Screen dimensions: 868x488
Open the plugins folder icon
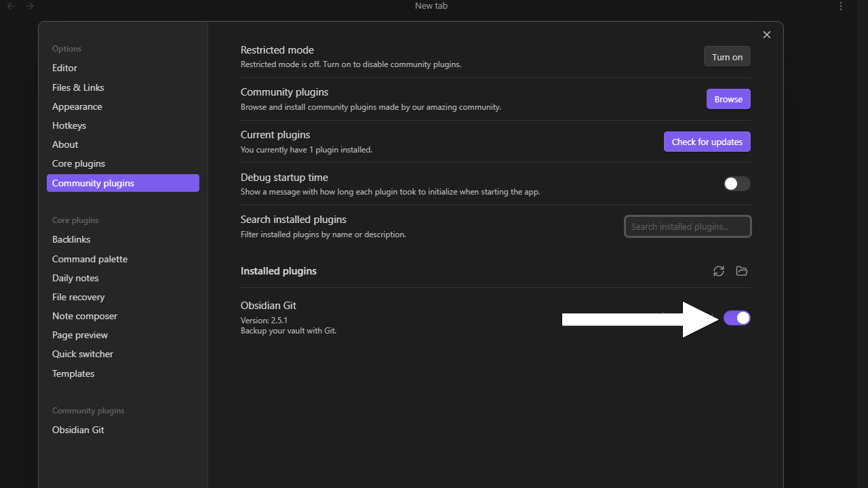(742, 271)
